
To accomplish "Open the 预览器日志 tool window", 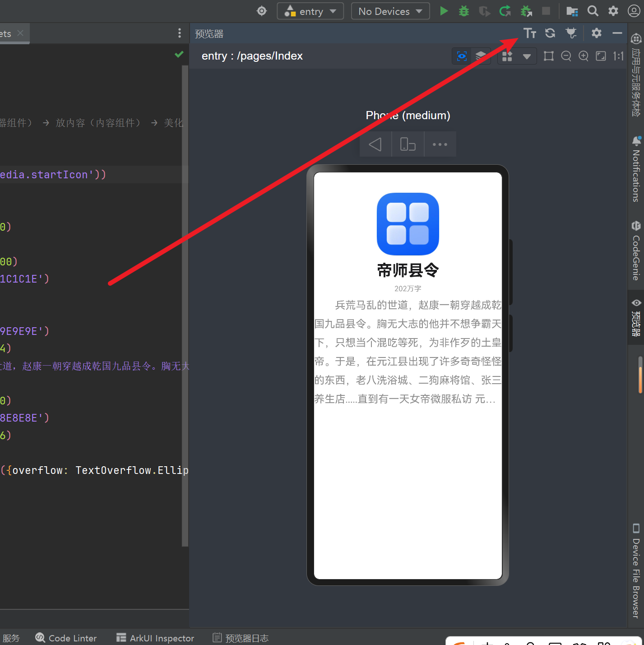I will click(241, 638).
